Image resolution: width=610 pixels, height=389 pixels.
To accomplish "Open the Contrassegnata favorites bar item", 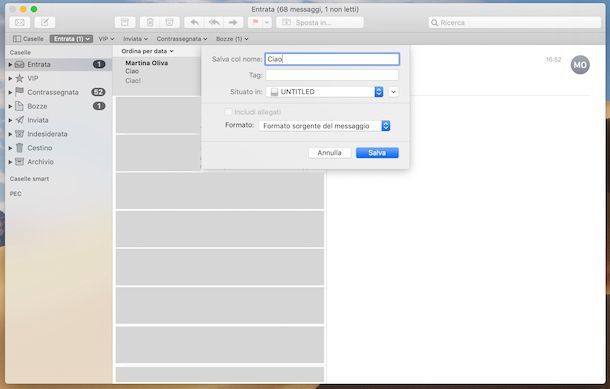I will point(182,39).
